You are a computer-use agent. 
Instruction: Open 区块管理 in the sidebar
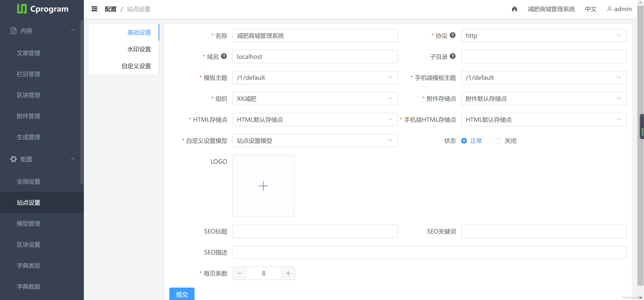pos(29,95)
